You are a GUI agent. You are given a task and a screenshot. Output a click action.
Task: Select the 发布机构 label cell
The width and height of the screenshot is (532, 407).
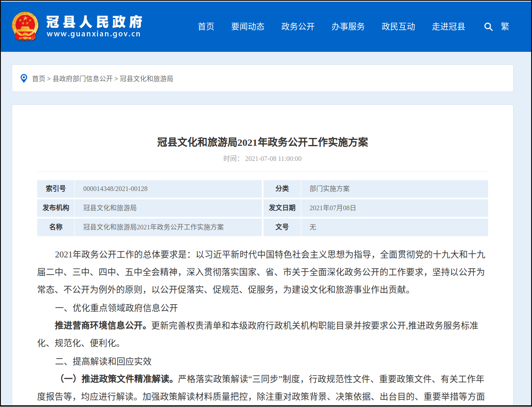pos(56,208)
